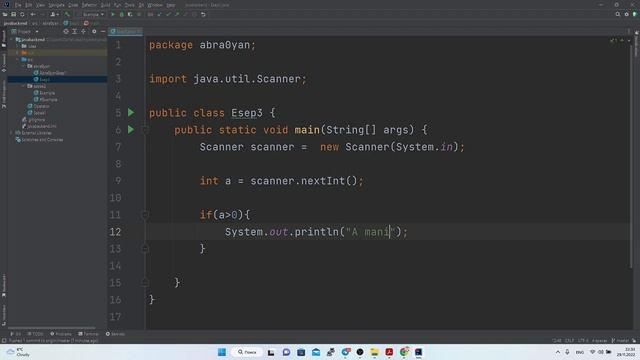Image resolution: width=640 pixels, height=360 pixels.
Task: Open the Services tool window button
Action: tap(116, 334)
